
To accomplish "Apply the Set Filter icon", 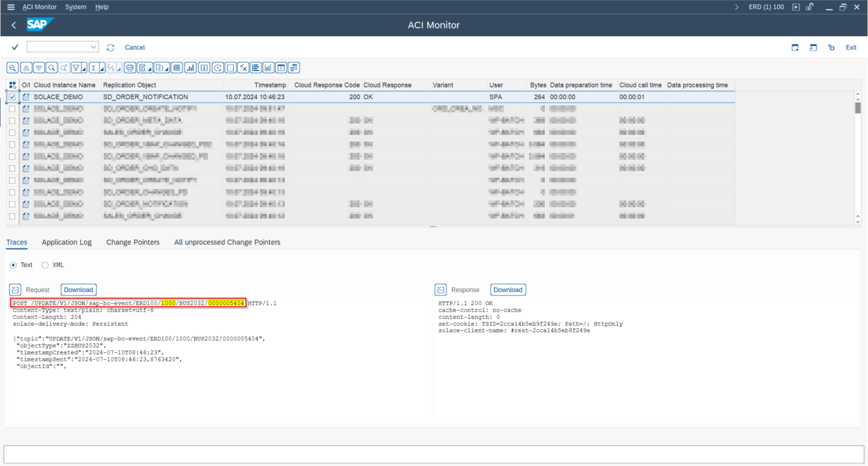I will coord(76,67).
